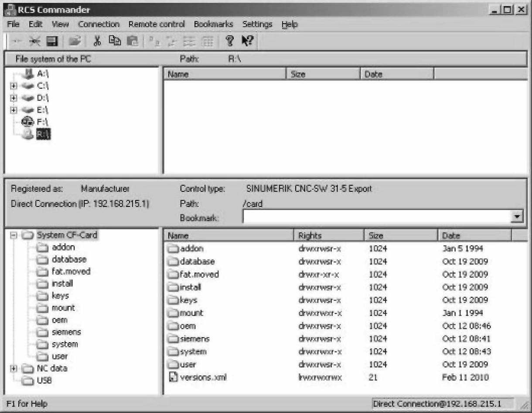Click the 'drwxr-xr-x' rights cell
This screenshot has width=532, height=413.
(320, 274)
